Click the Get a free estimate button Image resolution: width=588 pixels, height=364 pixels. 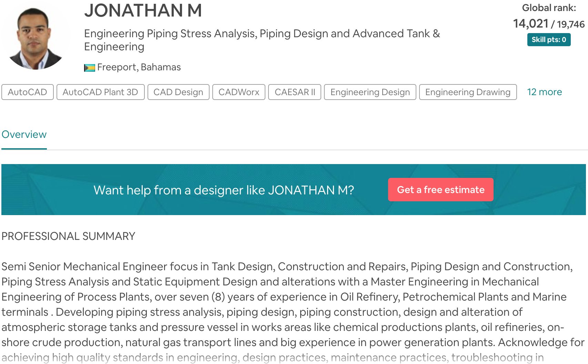pyautogui.click(x=440, y=189)
